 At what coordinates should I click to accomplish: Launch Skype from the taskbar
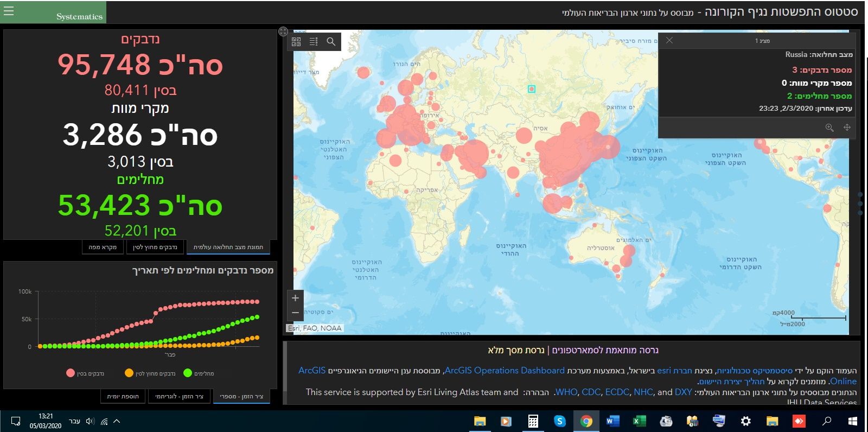[560, 421]
